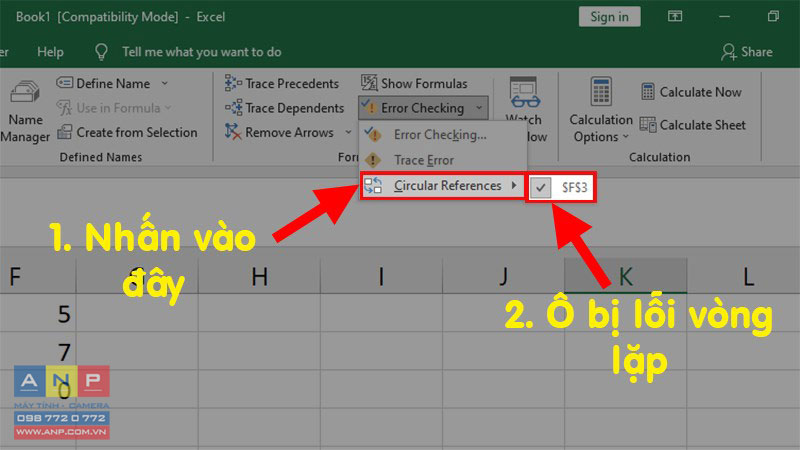Select column H header

coord(259,276)
